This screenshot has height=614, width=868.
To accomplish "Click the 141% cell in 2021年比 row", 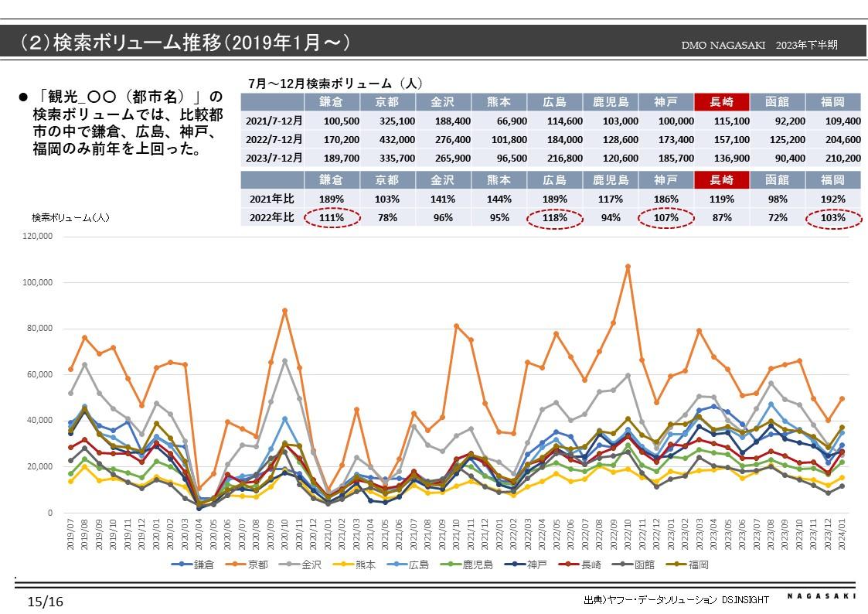I will (x=443, y=199).
